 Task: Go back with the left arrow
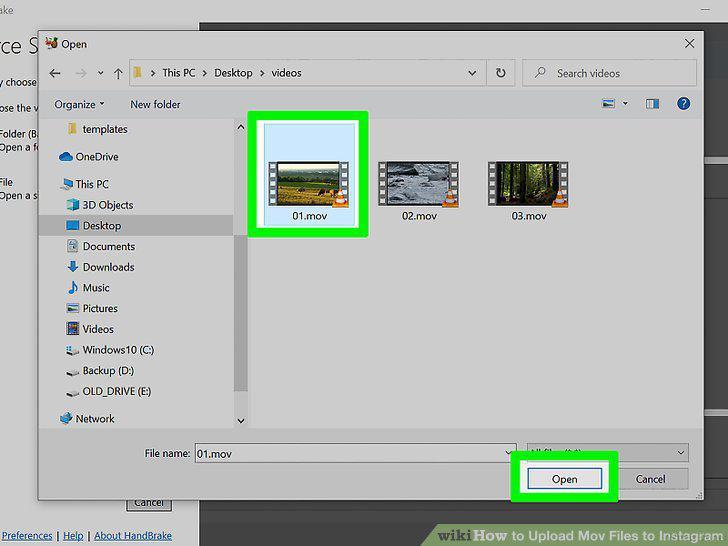click(x=55, y=73)
